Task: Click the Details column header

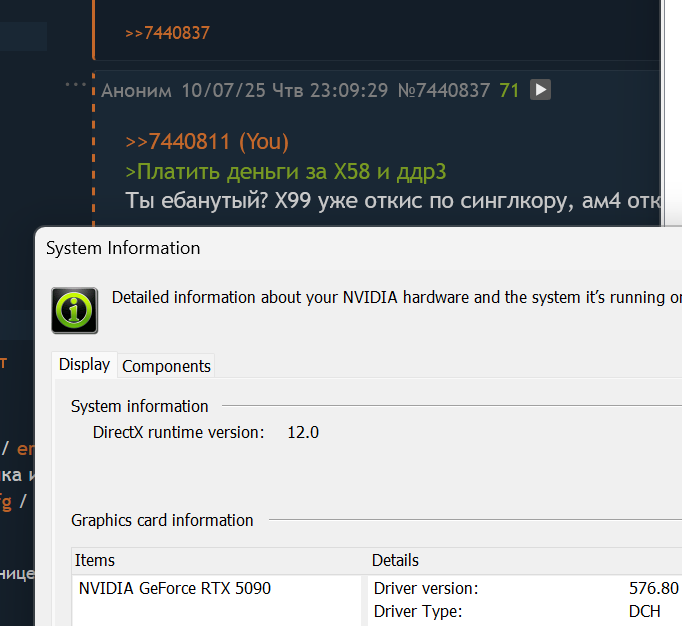Action: [395, 560]
